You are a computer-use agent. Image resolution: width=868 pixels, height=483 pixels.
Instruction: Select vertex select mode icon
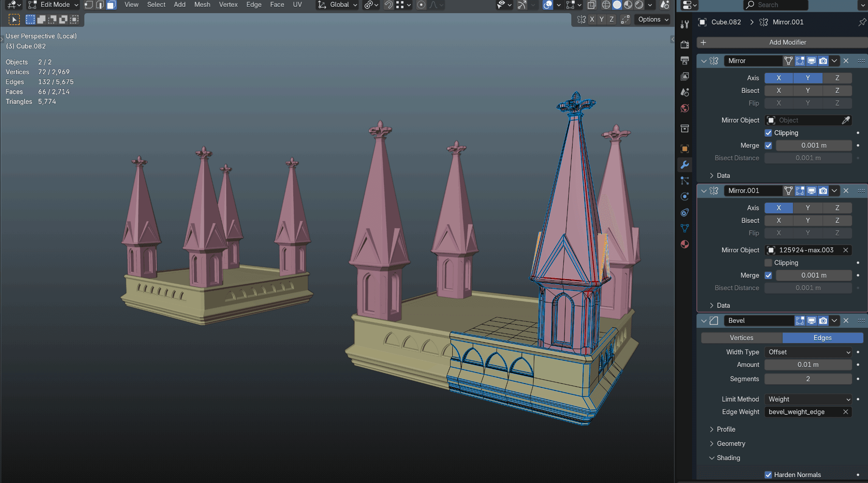point(89,5)
